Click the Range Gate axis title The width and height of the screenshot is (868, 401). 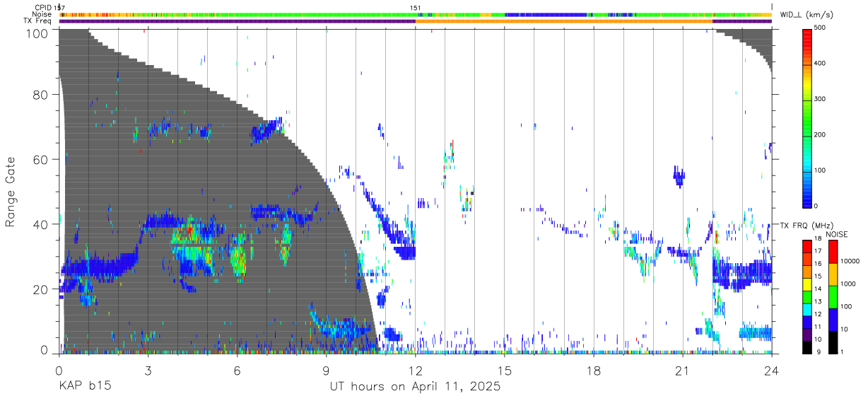coord(11,192)
